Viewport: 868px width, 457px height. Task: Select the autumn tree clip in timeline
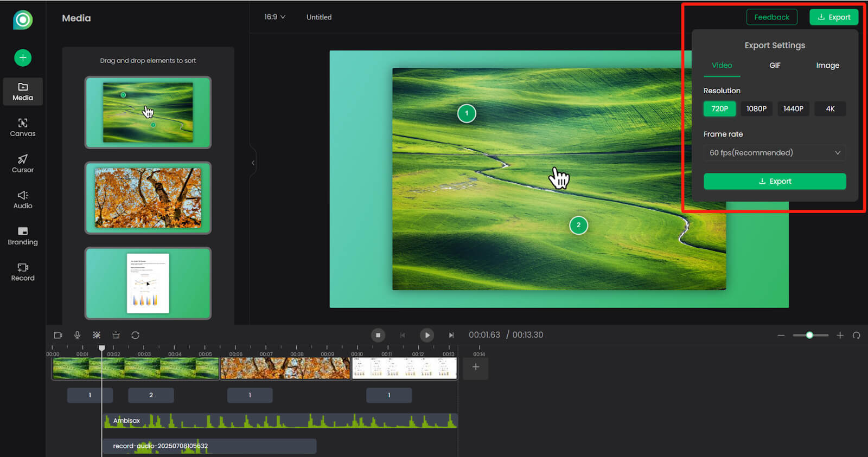285,368
